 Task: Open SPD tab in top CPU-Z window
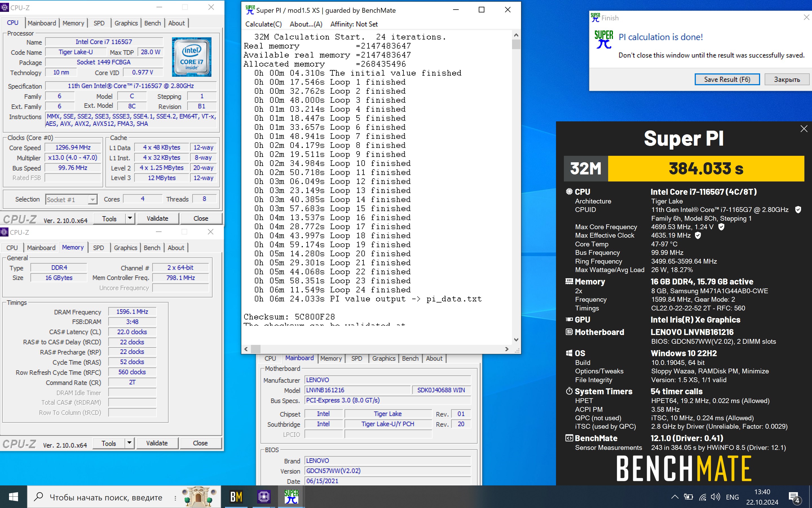[99, 23]
